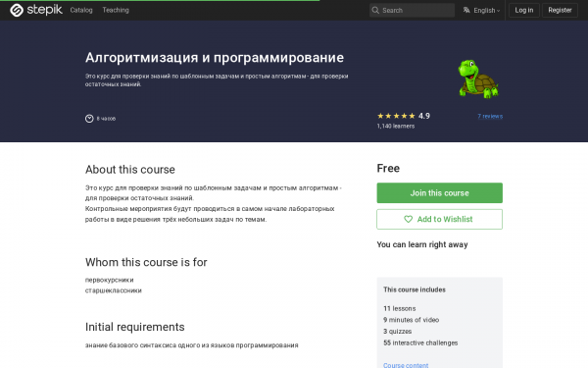Click the This course includes heading

[x=415, y=289]
